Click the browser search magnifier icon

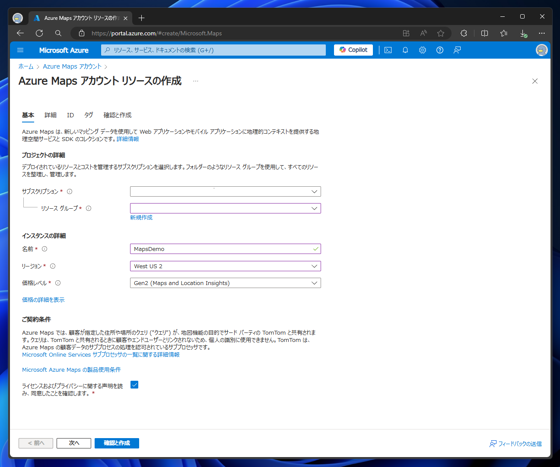58,33
